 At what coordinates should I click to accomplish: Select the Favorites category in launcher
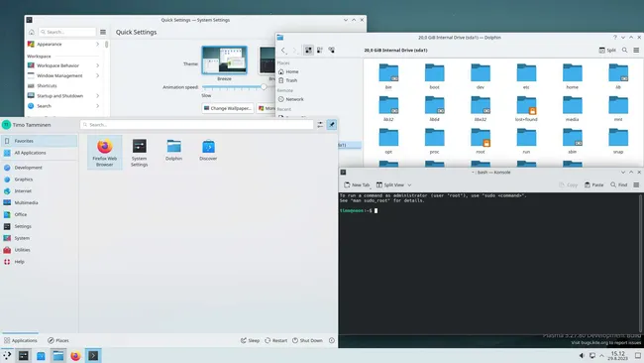click(39, 141)
